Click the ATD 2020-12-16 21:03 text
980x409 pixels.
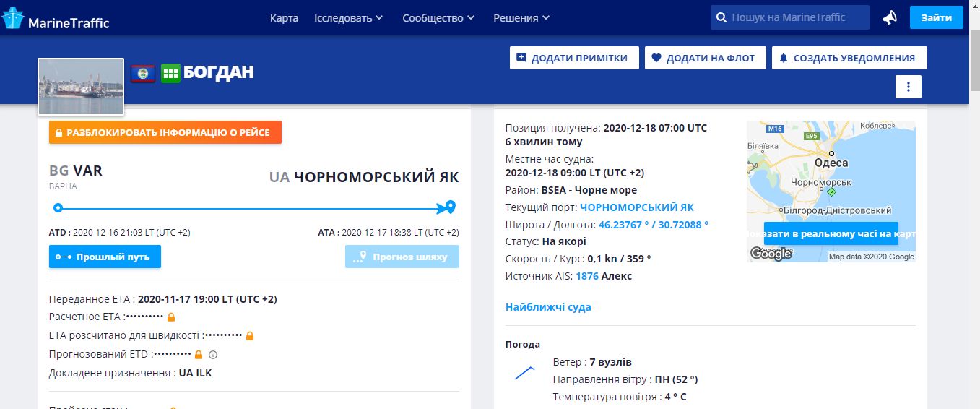pos(120,233)
